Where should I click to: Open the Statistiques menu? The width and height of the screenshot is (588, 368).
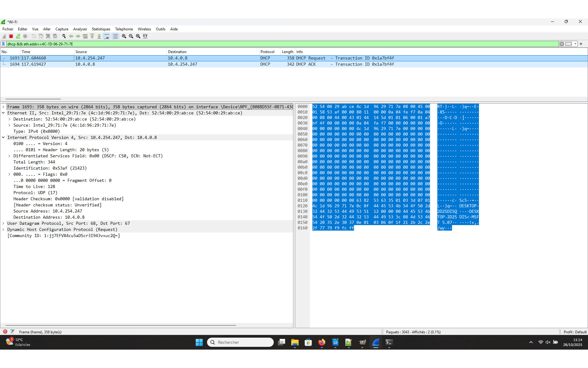[x=101, y=29]
